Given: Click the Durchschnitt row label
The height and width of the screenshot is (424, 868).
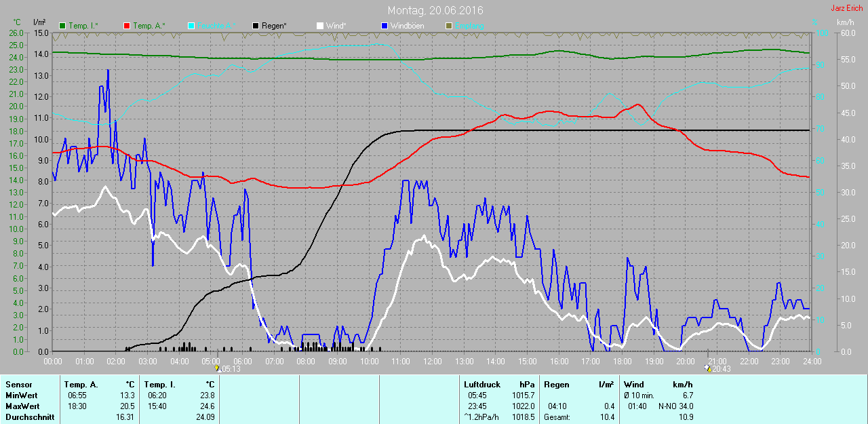Looking at the screenshot, I should point(30,417).
